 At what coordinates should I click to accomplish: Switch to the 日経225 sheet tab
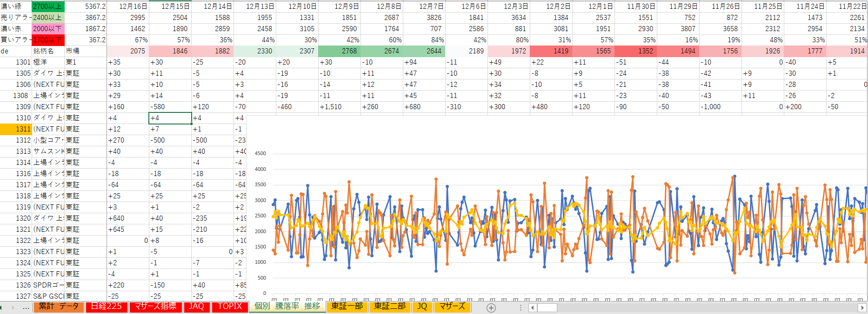[x=106, y=307]
